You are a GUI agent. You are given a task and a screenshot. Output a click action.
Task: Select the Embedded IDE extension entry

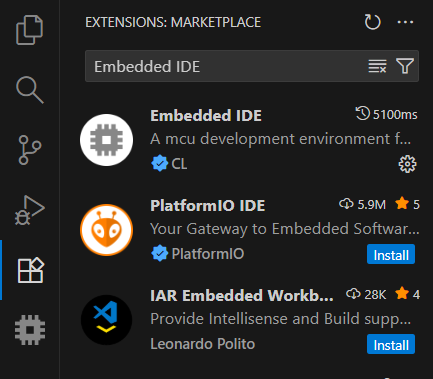tap(250, 140)
